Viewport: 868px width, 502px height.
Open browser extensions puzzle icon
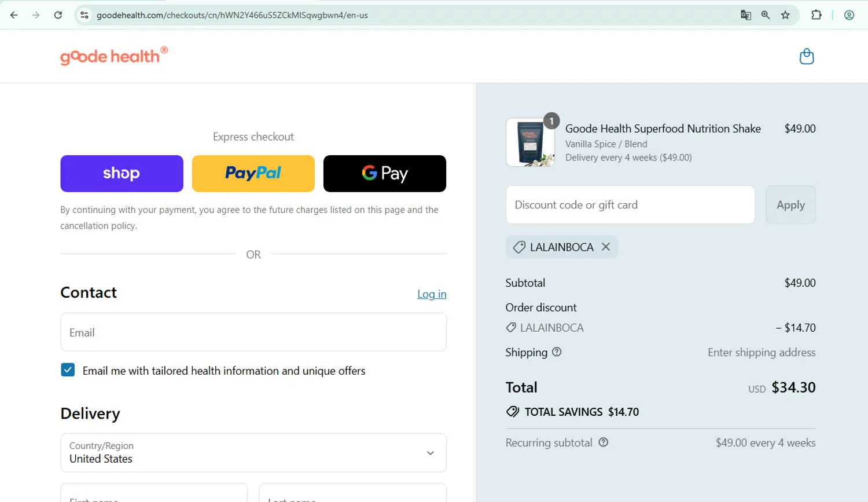coord(816,15)
